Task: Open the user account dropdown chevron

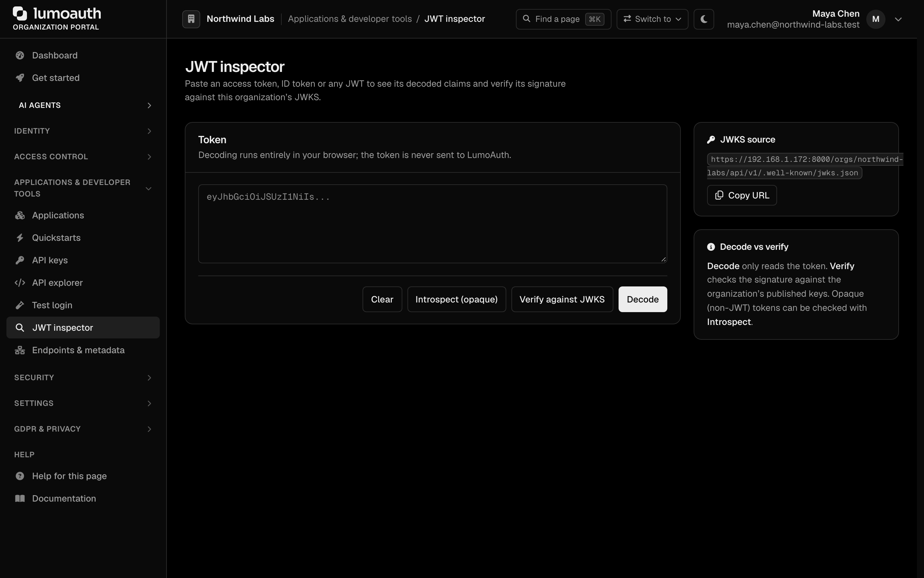Action: click(x=898, y=19)
